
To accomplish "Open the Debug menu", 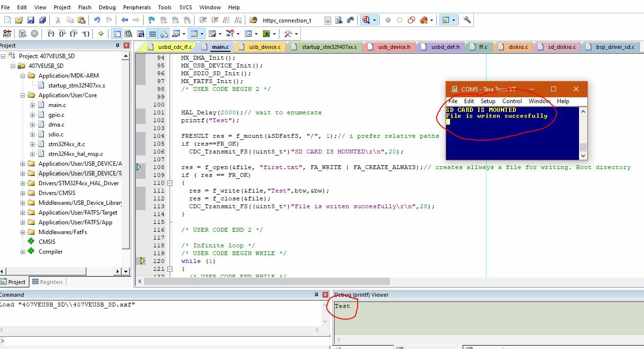I will coord(107,7).
